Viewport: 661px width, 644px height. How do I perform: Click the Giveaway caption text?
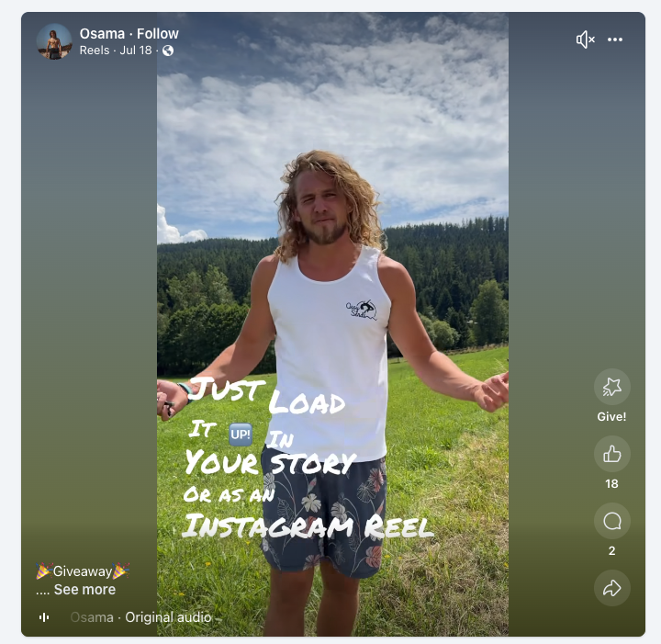coord(83,571)
